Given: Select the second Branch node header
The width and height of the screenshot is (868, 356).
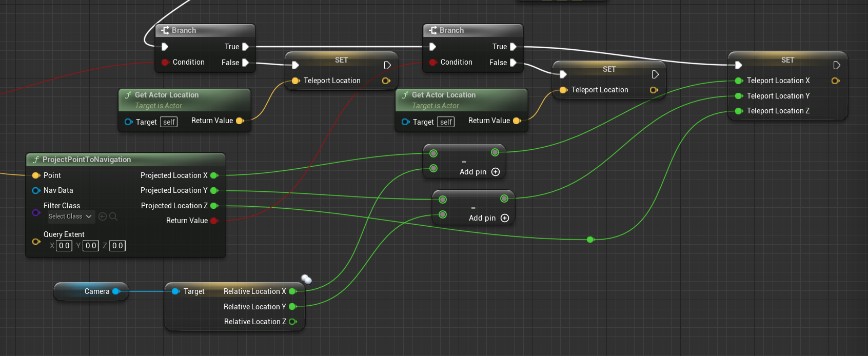Looking at the screenshot, I should click(x=473, y=30).
